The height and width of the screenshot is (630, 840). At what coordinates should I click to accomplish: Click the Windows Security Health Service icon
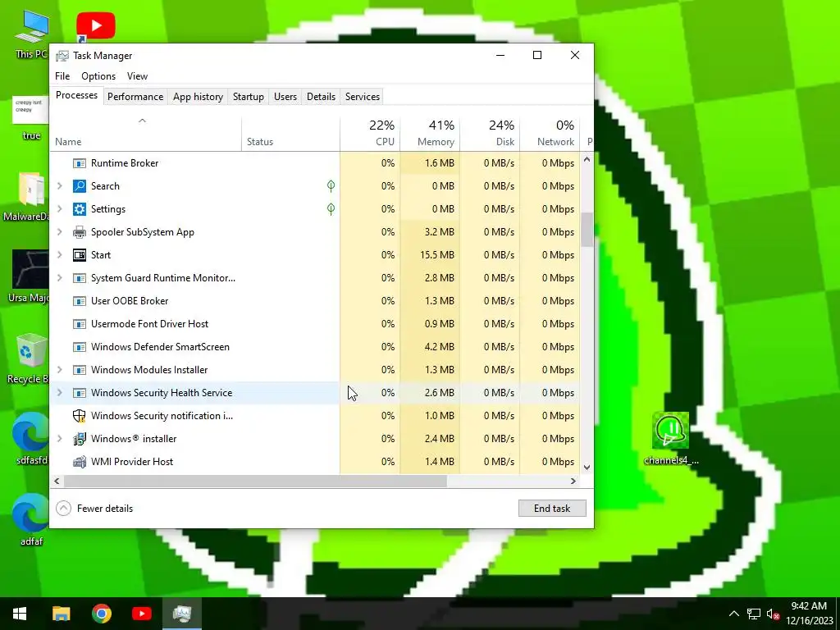[x=80, y=394]
